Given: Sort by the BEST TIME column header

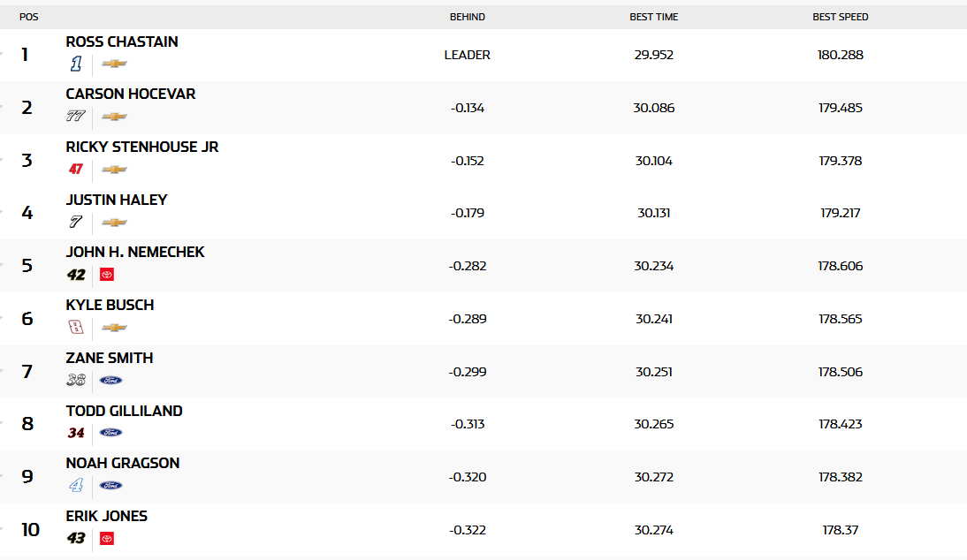Looking at the screenshot, I should pyautogui.click(x=653, y=17).
